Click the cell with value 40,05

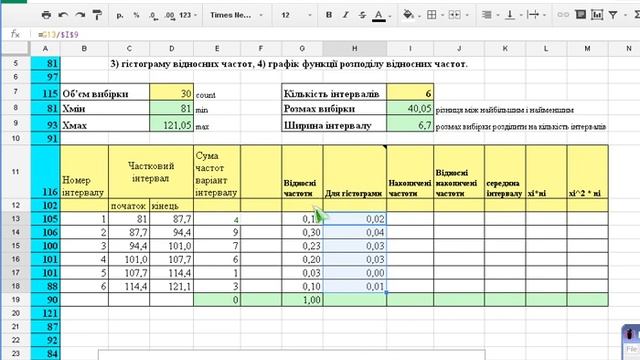pos(410,108)
